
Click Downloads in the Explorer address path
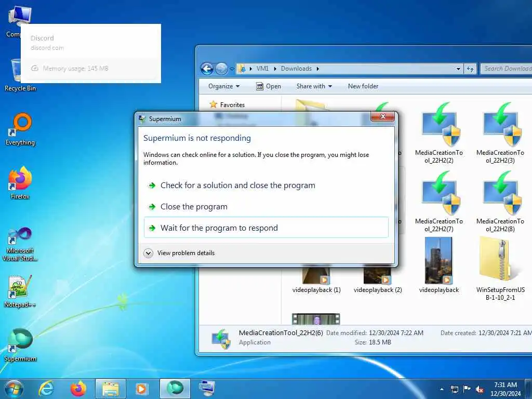(x=296, y=69)
